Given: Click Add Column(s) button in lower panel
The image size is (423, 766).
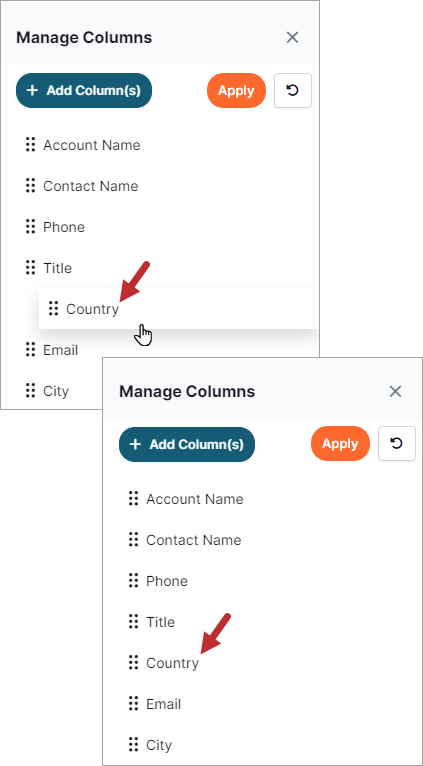Looking at the screenshot, I should pos(187,444).
